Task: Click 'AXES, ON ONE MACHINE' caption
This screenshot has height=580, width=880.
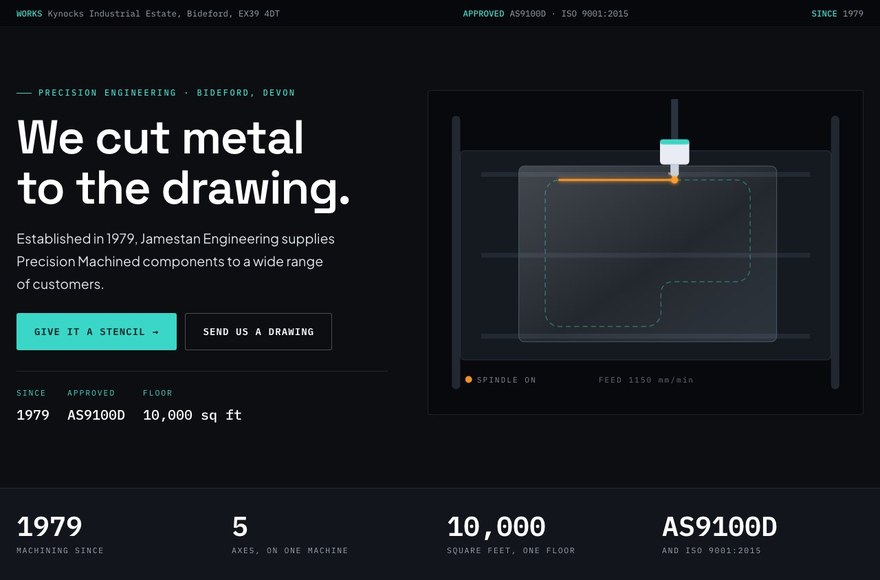Action: coord(290,551)
